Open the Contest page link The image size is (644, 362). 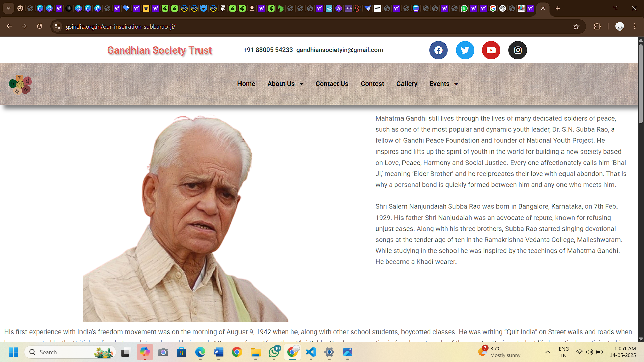point(372,84)
